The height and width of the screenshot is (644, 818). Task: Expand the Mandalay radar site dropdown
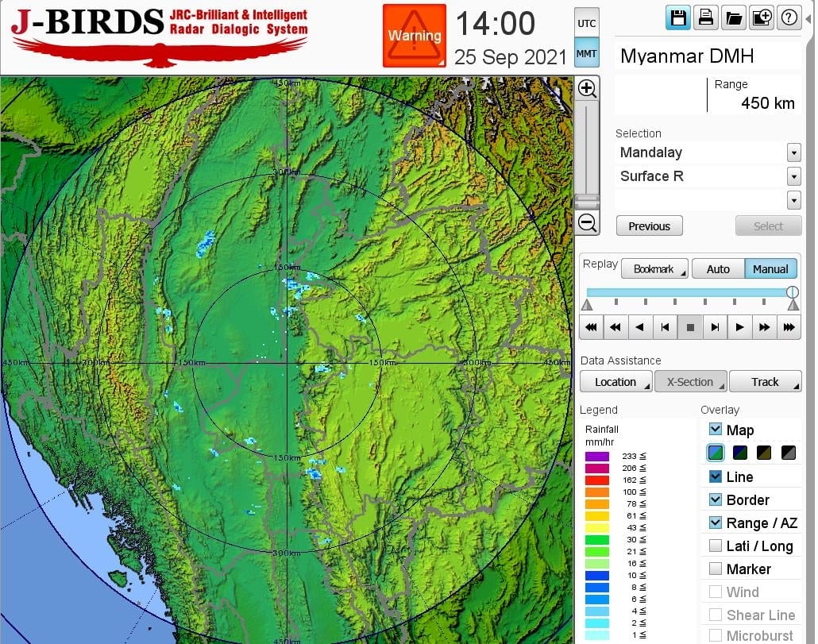[x=793, y=152]
